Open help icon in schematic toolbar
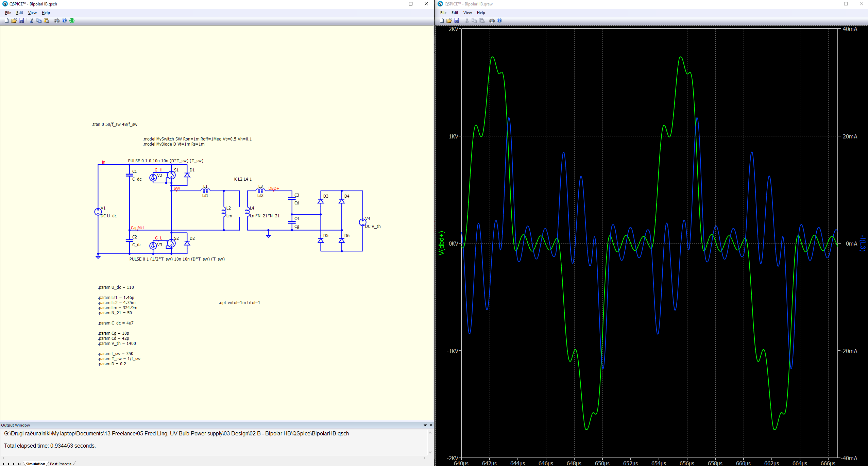Image resolution: width=868 pixels, height=466 pixels. pos(64,21)
